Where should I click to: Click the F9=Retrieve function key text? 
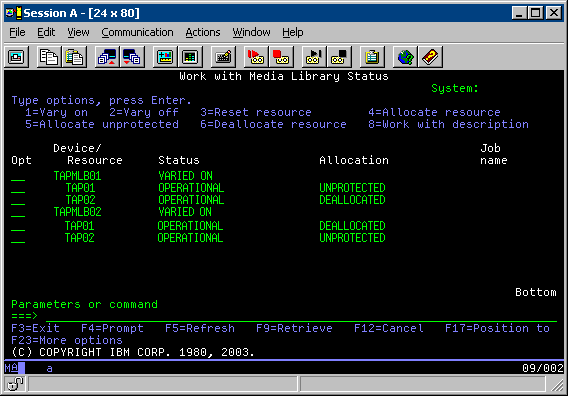click(x=294, y=328)
